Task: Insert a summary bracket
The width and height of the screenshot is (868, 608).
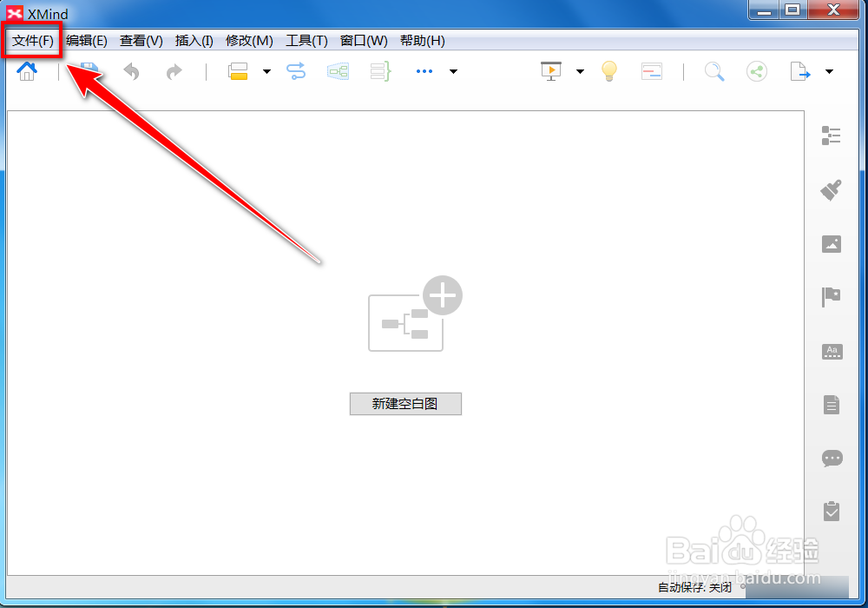Action: click(381, 71)
